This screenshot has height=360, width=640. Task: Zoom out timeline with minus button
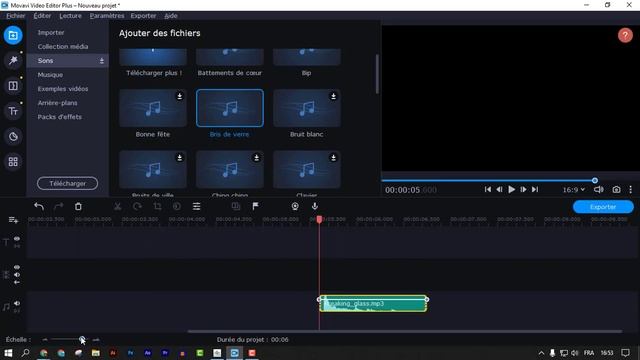coord(45,339)
